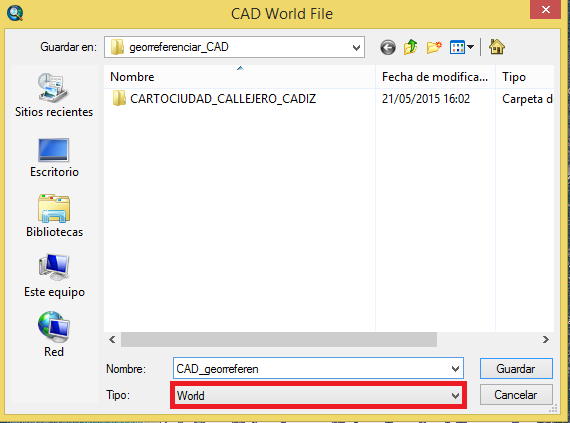Click the Guardar button
The height and width of the screenshot is (423, 570).
pos(516,369)
